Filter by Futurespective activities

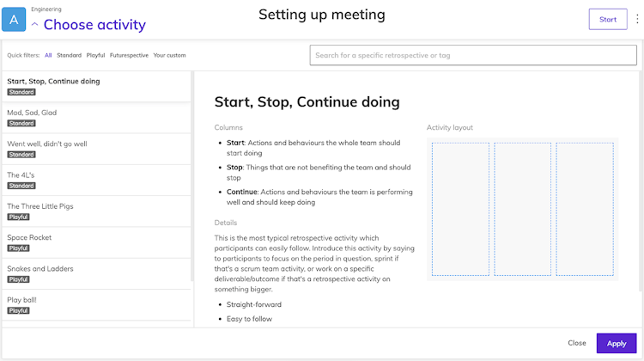coord(129,56)
